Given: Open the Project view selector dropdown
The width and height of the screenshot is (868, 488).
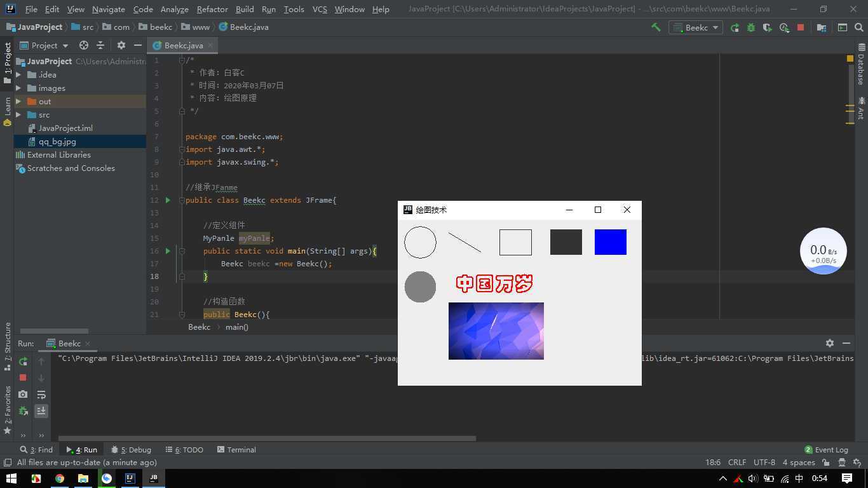Looking at the screenshot, I should [x=43, y=45].
